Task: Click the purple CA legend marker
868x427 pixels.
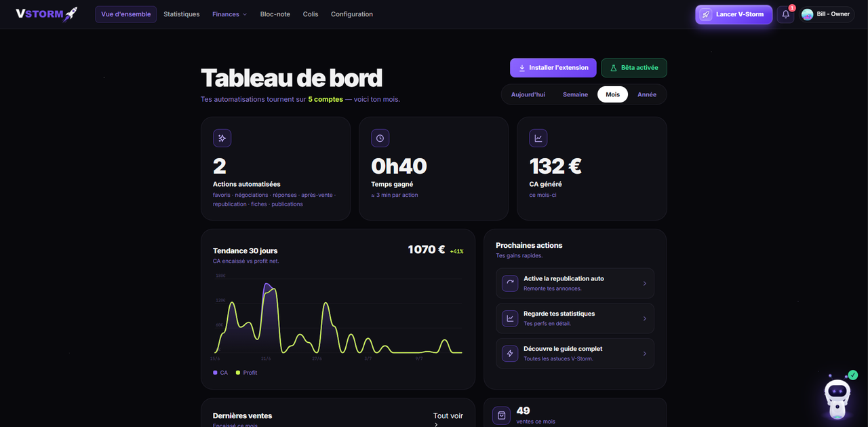Action: point(215,373)
